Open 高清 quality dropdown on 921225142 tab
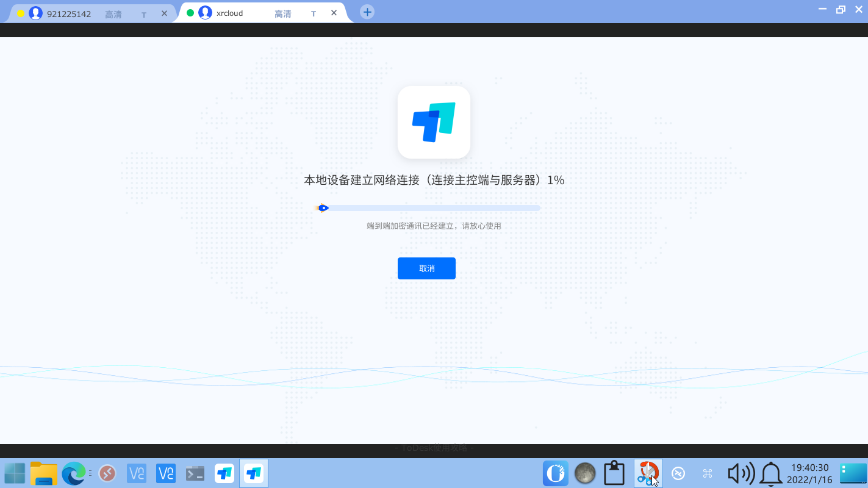The image size is (868, 488). pyautogui.click(x=113, y=14)
